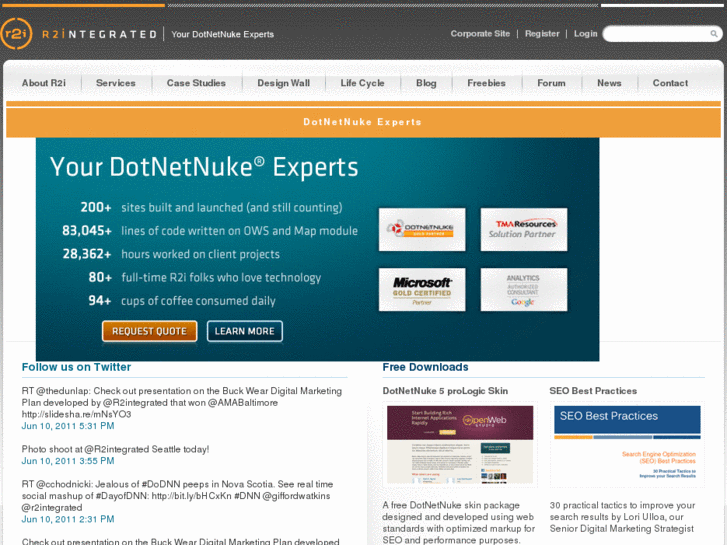Open the Register link
Viewport: 727px width, 545px height.
542,34
